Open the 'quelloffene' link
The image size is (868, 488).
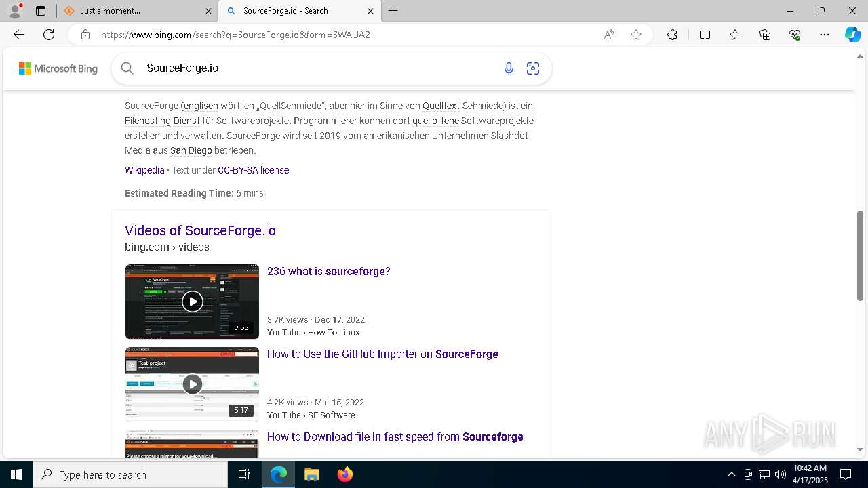pos(435,121)
